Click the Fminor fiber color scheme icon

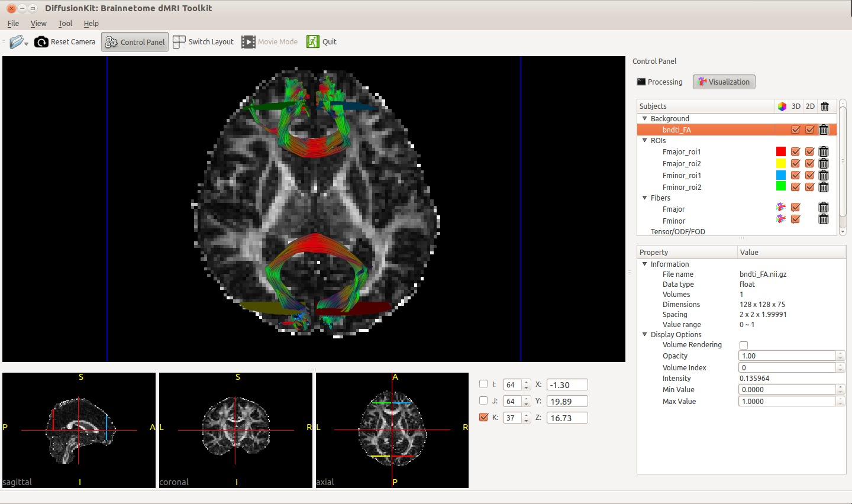[781, 219]
